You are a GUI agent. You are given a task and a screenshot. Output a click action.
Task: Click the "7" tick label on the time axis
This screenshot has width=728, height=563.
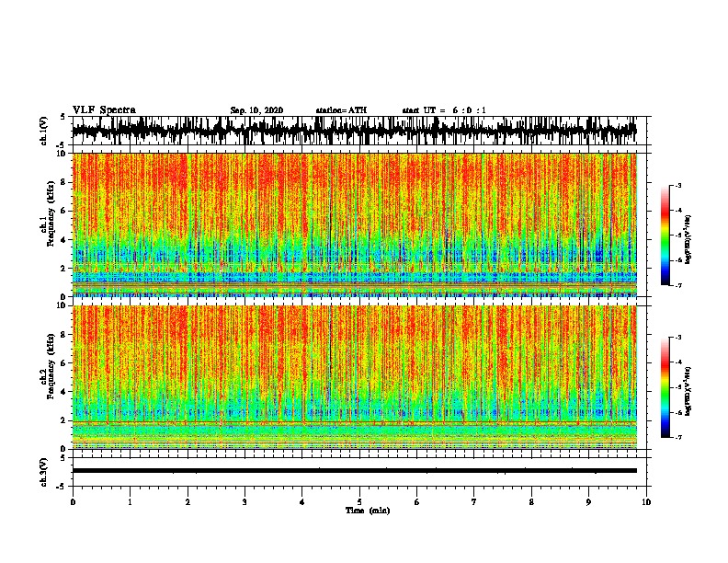[x=474, y=502]
